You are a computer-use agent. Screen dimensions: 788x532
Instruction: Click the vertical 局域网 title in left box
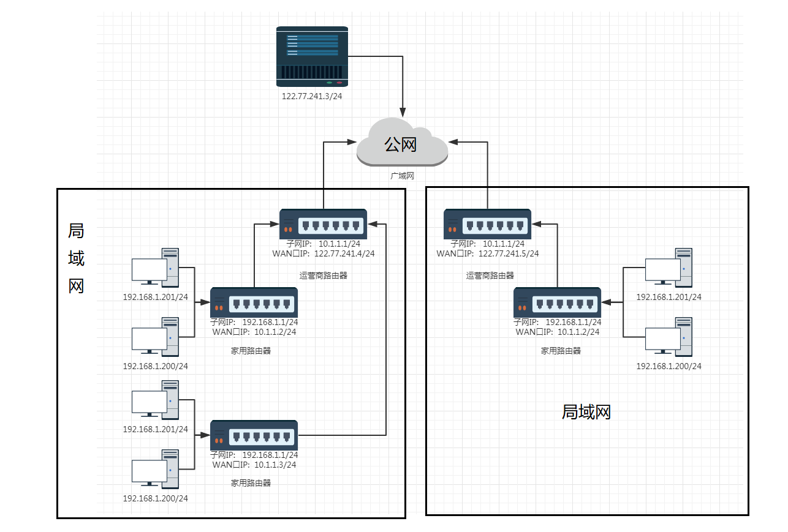(76, 258)
